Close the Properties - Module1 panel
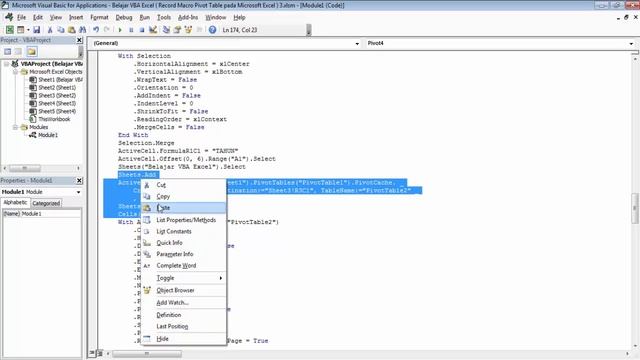Screen dimensions: 640x360 pos(79,180)
